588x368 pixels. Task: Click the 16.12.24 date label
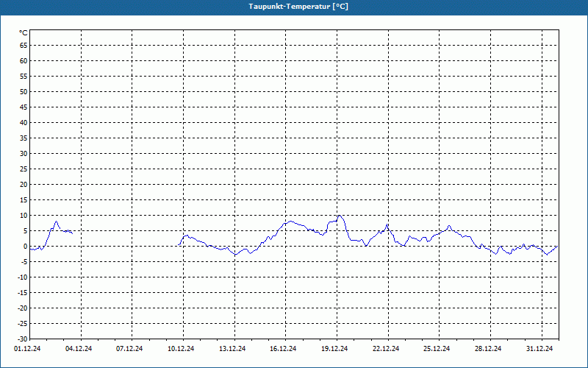(283, 349)
